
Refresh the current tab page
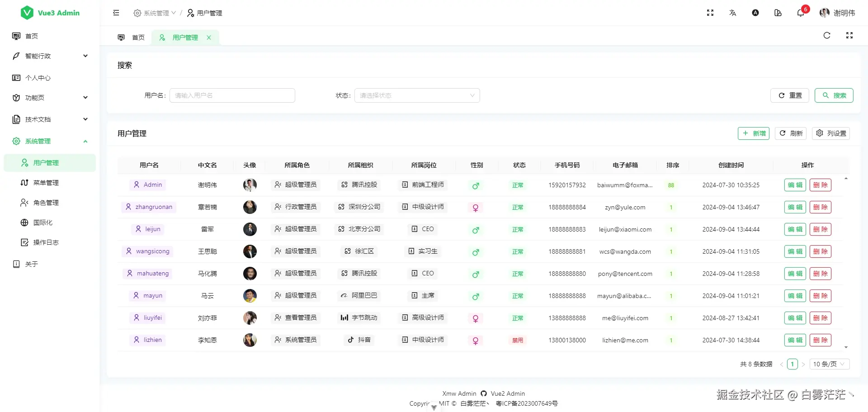[827, 35]
